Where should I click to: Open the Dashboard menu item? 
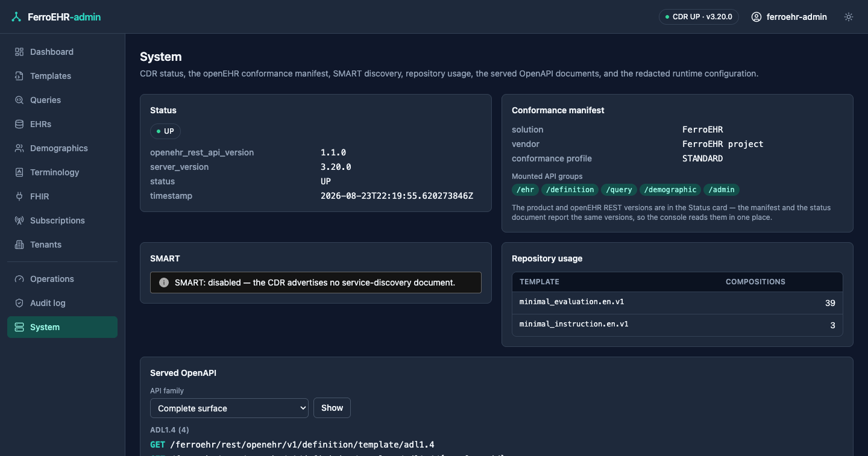click(62, 52)
